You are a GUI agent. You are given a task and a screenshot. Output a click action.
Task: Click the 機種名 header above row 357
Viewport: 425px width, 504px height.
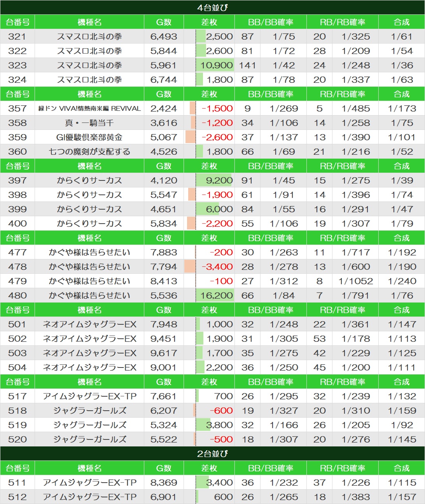89,94
